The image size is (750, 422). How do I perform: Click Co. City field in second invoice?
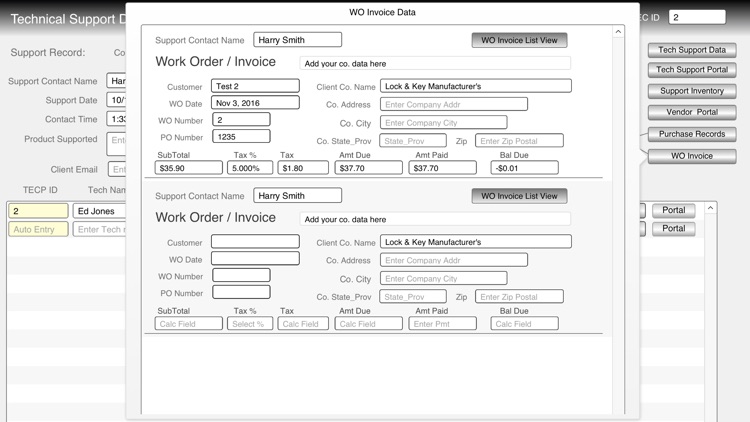tap(443, 278)
